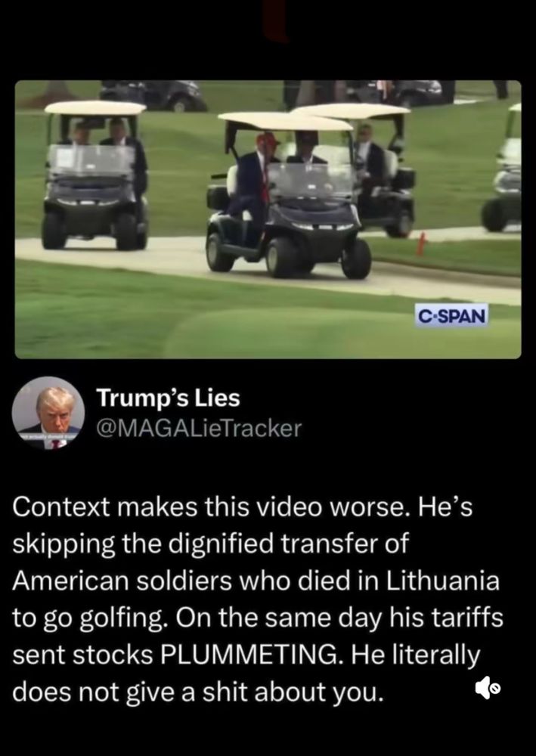This screenshot has height=756, width=536.
Task: Tap the leftmost golf cart in the video
Action: pos(94,176)
